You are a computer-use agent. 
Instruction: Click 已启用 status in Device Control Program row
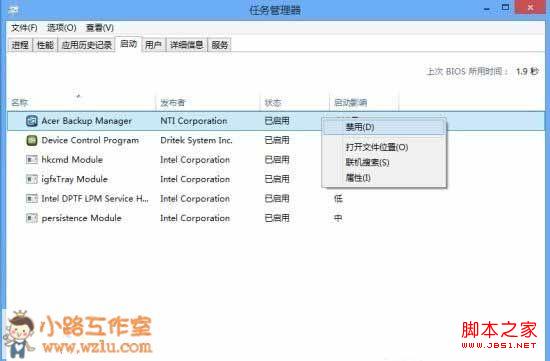[277, 140]
